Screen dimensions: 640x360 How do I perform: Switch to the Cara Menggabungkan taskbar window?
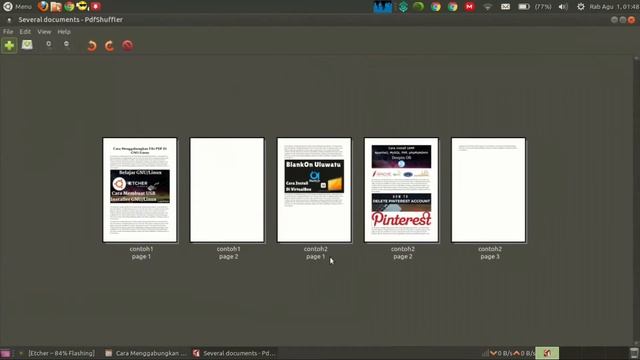pos(145,353)
